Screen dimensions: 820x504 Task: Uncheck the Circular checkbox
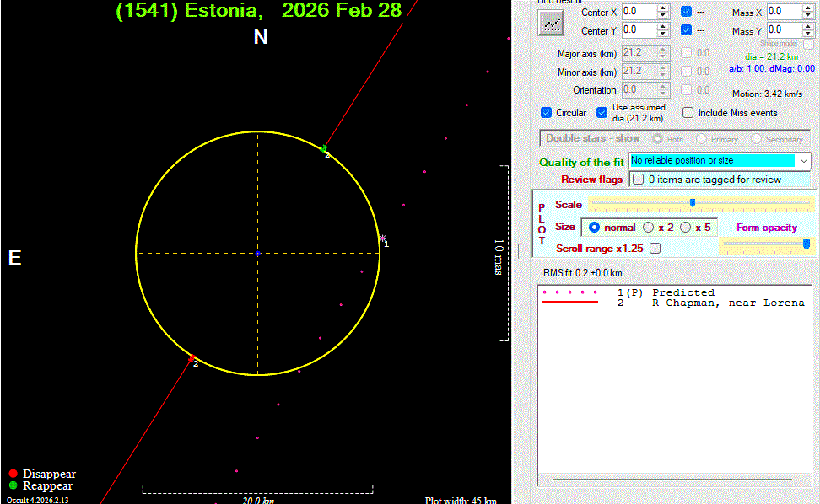pyautogui.click(x=547, y=113)
